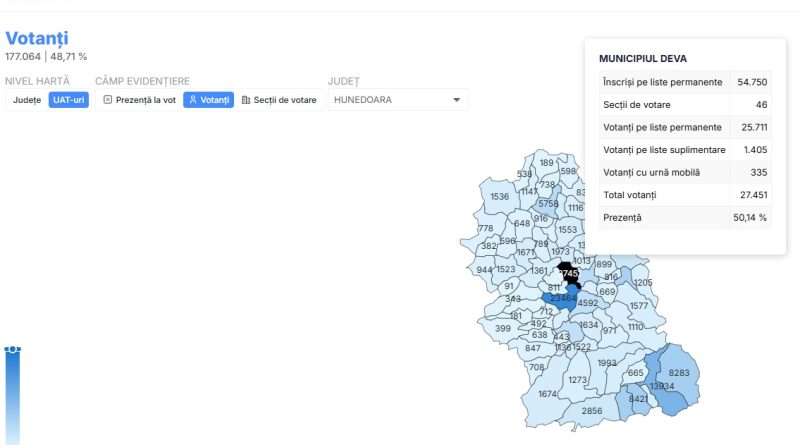This screenshot has width=800, height=445.
Task: Click the map region labeled 8283
Action: pos(679,372)
